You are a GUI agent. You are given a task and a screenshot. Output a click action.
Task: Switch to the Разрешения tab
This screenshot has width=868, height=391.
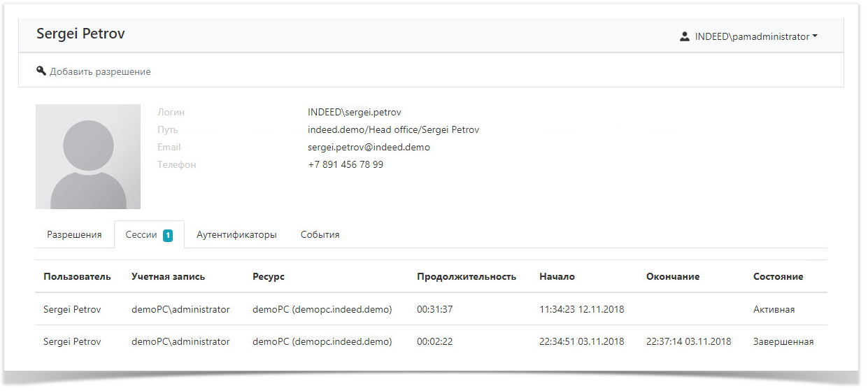click(74, 235)
